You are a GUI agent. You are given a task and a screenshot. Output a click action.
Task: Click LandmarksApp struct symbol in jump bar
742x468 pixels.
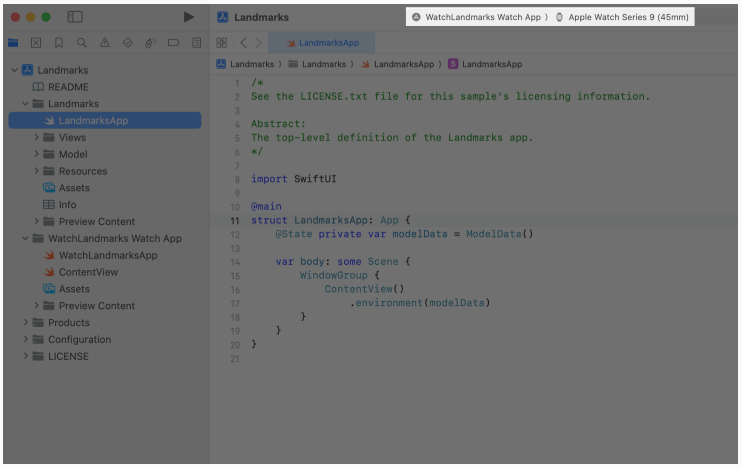[485, 64]
